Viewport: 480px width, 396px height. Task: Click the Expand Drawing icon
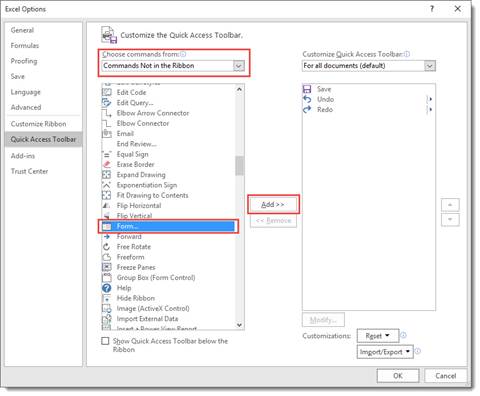107,175
